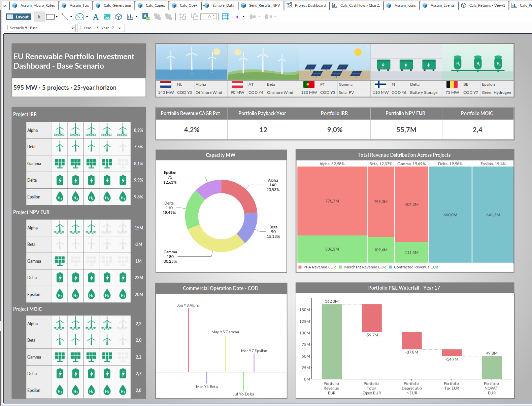Click the gauge tool icon
This screenshot has height=406, width=532.
click(x=80, y=17)
